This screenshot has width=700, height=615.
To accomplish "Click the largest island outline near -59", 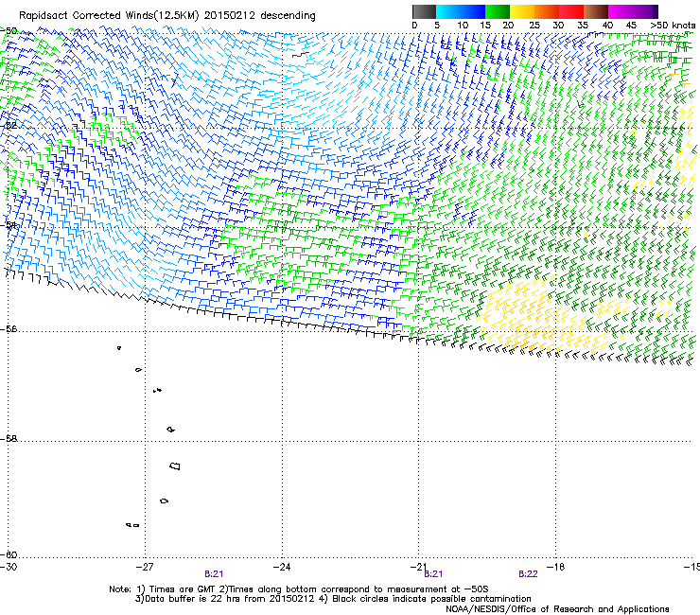I will pyautogui.click(x=175, y=466).
